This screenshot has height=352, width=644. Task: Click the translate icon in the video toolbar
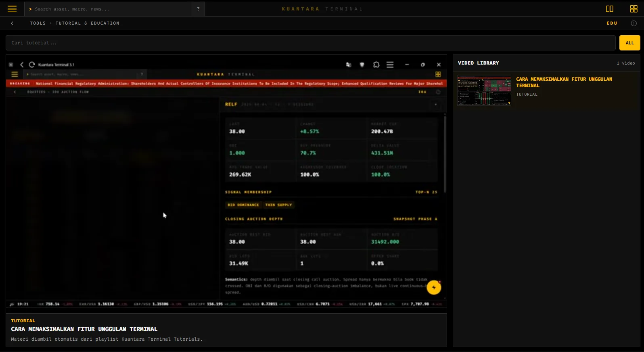pos(349,65)
